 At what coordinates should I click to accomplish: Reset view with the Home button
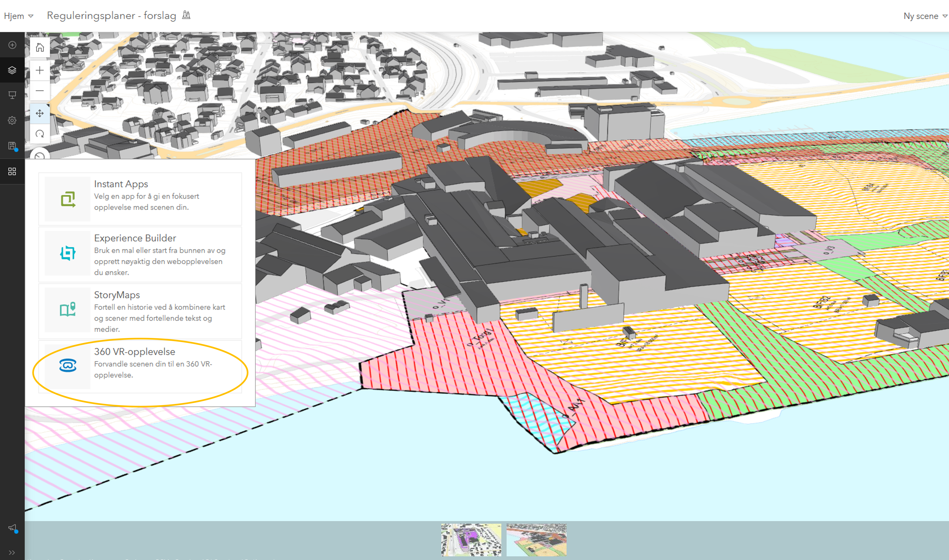tap(40, 48)
